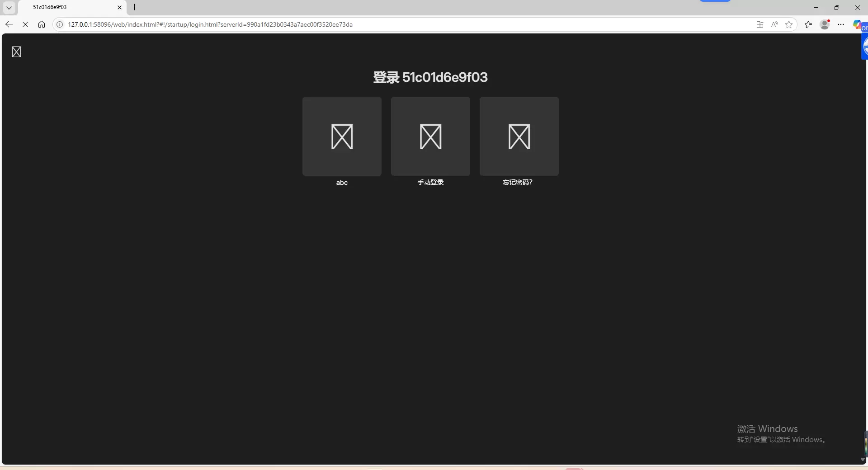Expand the Settings and more menu
Image resolution: width=868 pixels, height=470 pixels.
tap(841, 24)
